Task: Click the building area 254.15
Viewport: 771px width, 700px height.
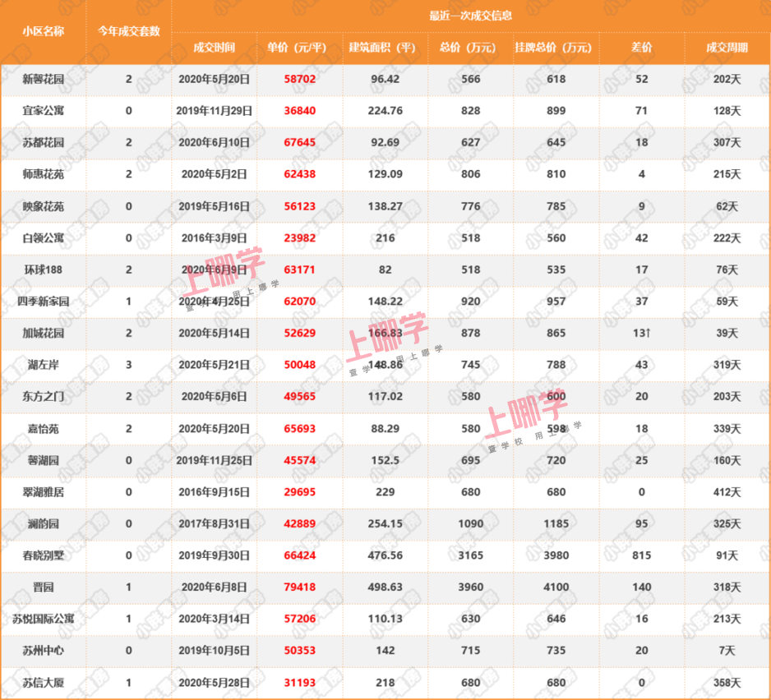Action: [385, 524]
